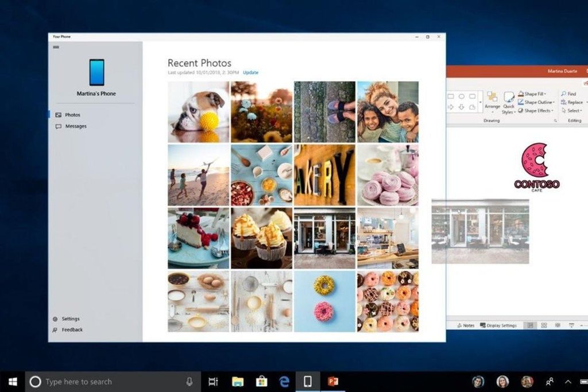Viewport: 588px width, 392px height.
Task: Select Shape Fill in the ribbon
Action: point(533,94)
